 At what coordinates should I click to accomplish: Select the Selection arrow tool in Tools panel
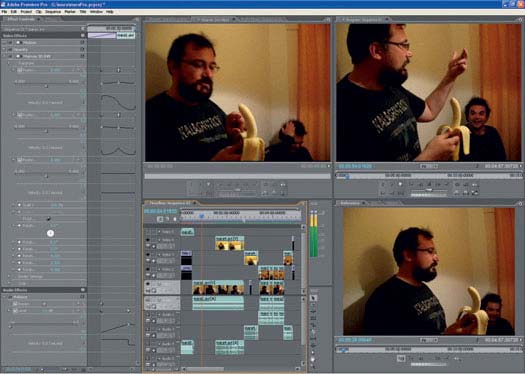[313, 298]
